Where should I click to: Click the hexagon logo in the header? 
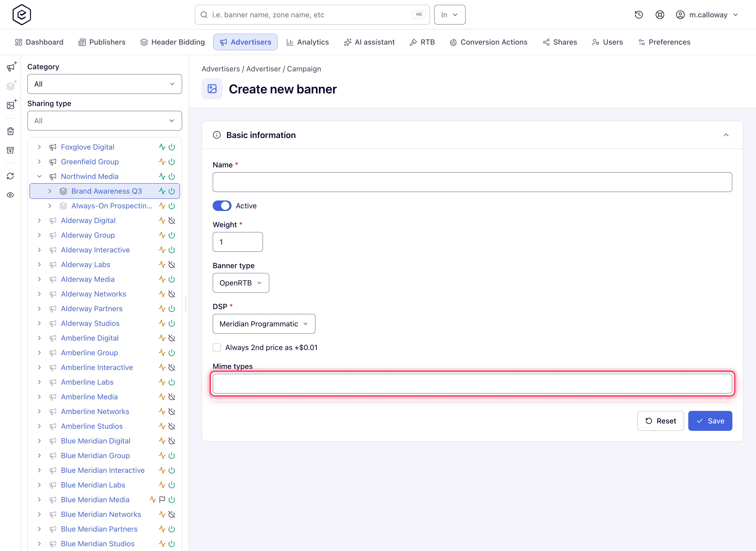[22, 15]
